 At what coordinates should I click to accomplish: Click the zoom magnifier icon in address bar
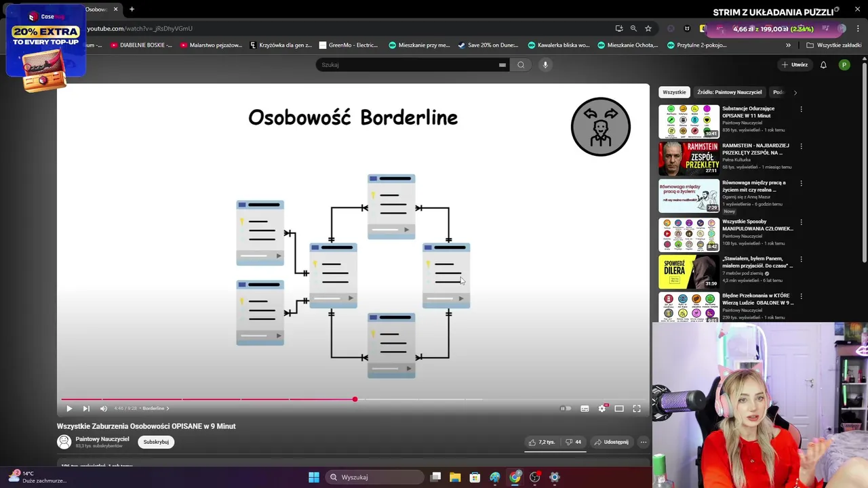pyautogui.click(x=633, y=28)
